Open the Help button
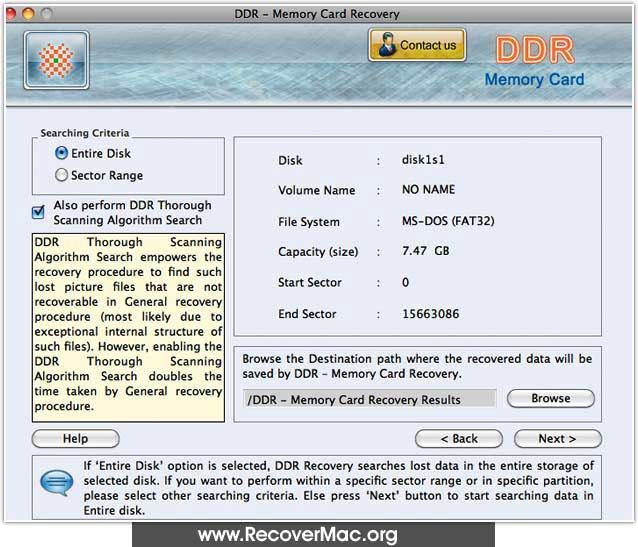The width and height of the screenshot is (638, 547). [75, 439]
